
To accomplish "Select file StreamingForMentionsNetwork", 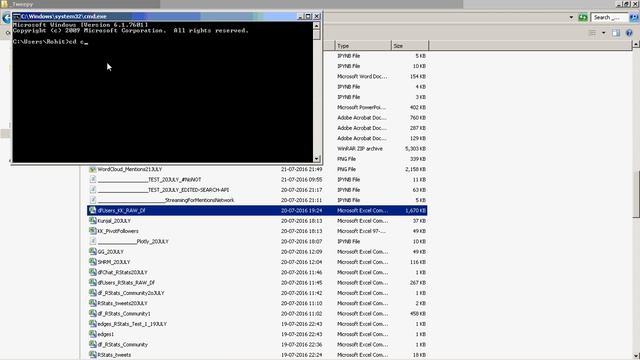I will (x=166, y=200).
